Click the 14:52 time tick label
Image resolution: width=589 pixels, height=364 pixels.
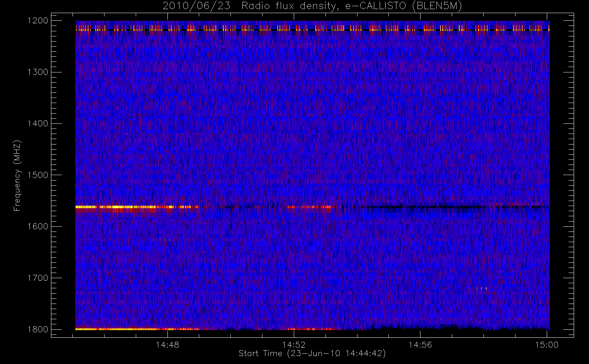pos(294,345)
